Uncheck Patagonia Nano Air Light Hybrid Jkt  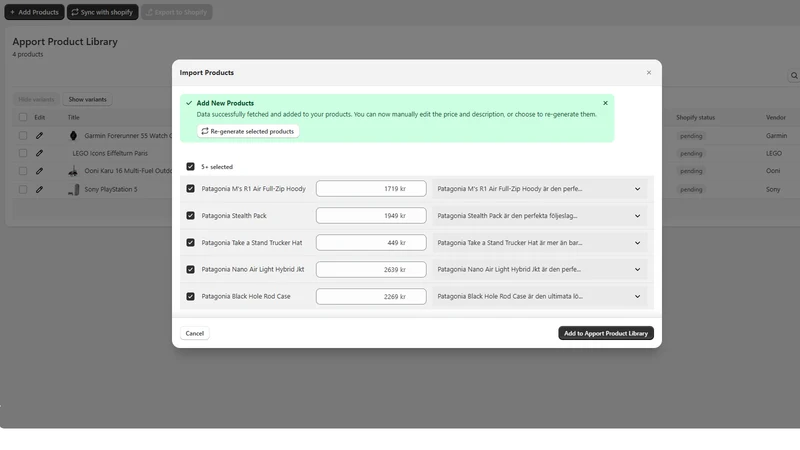pos(190,269)
